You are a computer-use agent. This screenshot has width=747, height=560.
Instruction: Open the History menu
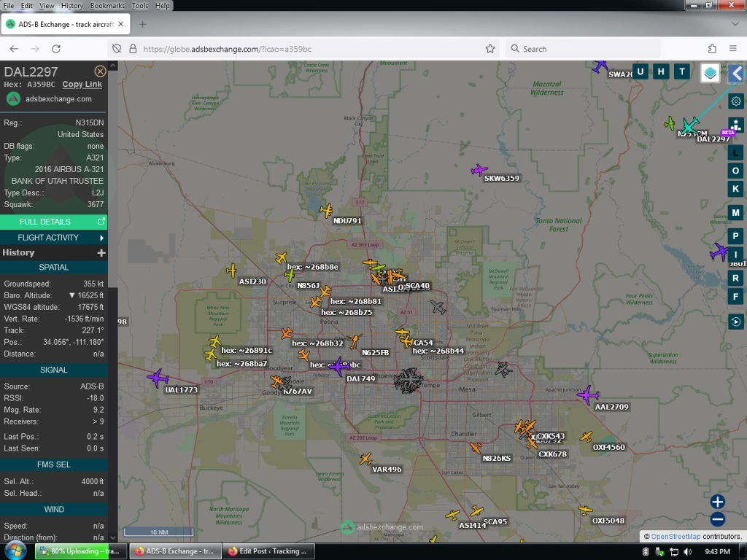tap(72, 6)
